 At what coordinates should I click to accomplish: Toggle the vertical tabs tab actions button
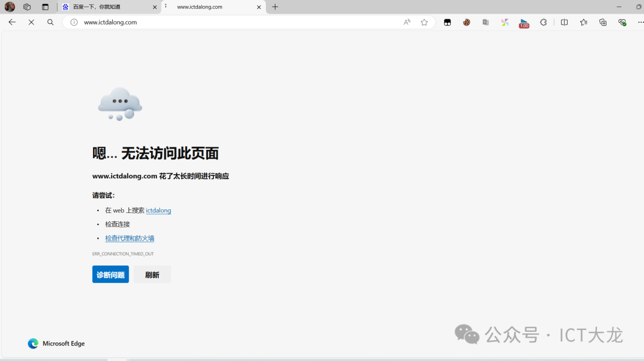45,7
